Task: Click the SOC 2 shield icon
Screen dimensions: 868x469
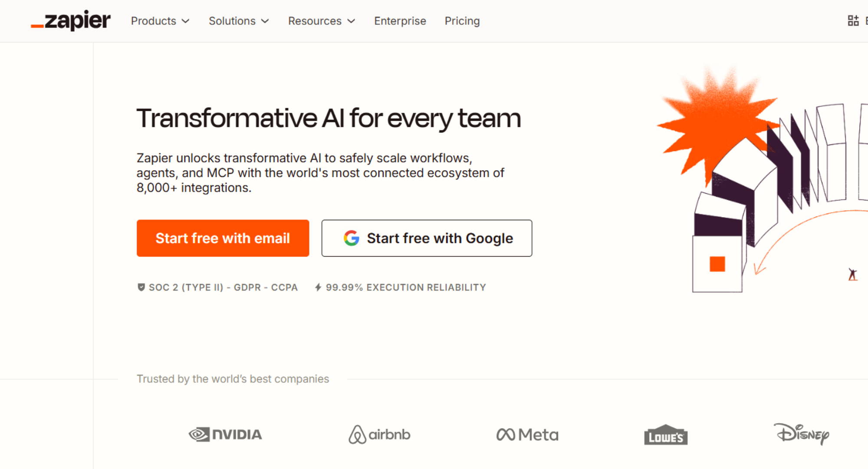Action: (x=141, y=287)
